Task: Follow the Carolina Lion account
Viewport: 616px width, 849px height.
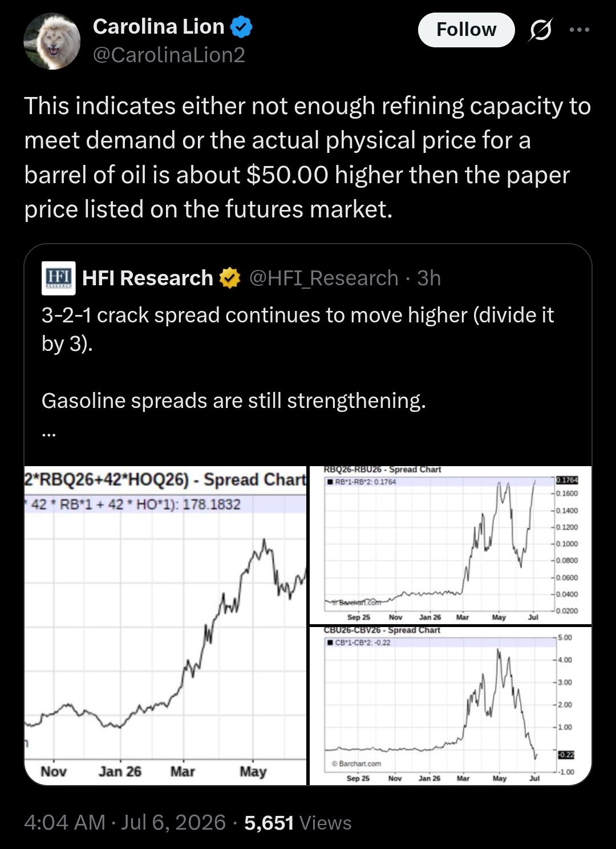Action: tap(466, 30)
